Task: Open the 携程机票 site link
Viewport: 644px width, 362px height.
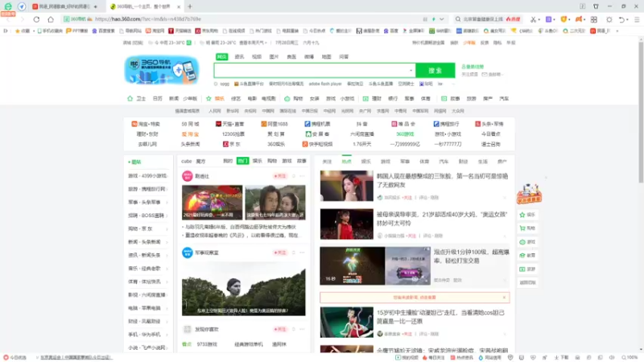Action: point(317,124)
